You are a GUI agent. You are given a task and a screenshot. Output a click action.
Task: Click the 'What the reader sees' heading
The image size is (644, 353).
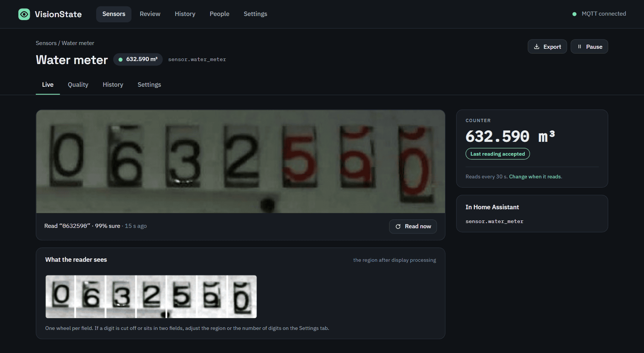point(76,260)
